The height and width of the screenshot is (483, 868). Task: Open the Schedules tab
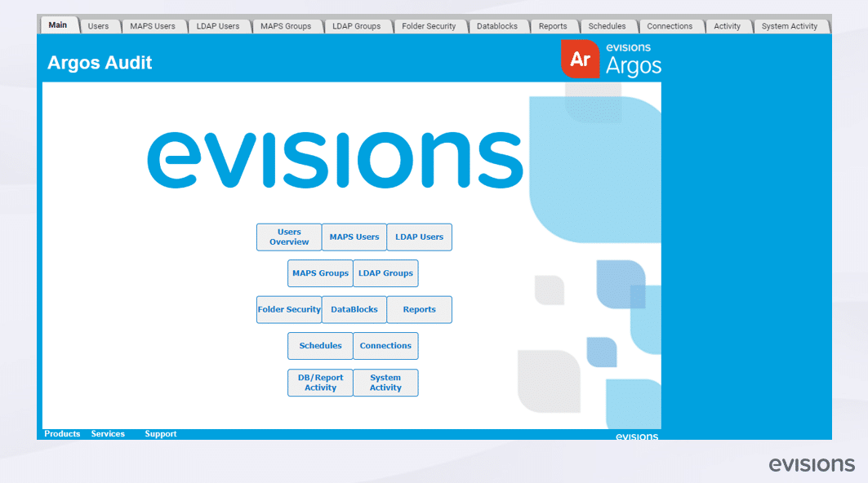click(608, 26)
